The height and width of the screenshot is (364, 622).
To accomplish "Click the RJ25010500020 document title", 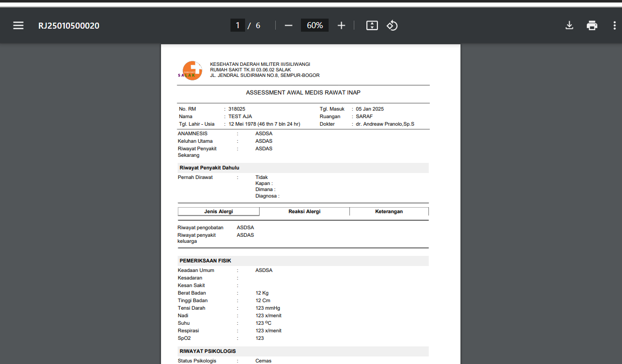I will (x=69, y=26).
